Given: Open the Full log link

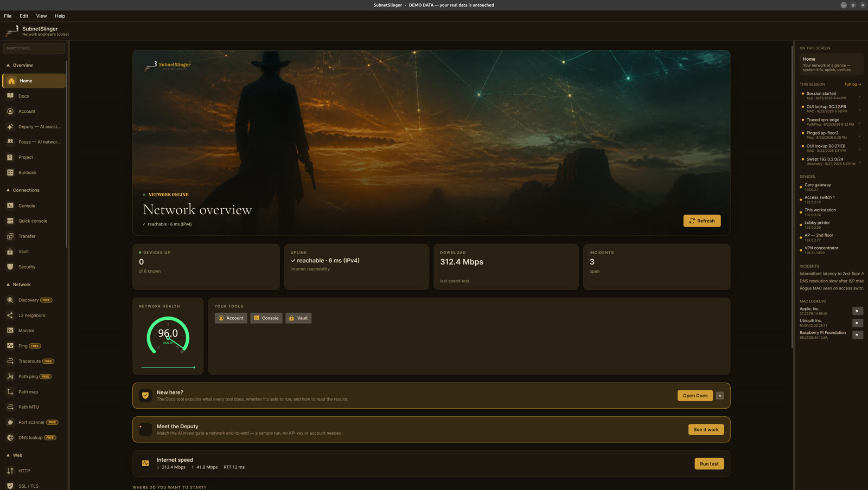Looking at the screenshot, I should [x=853, y=84].
